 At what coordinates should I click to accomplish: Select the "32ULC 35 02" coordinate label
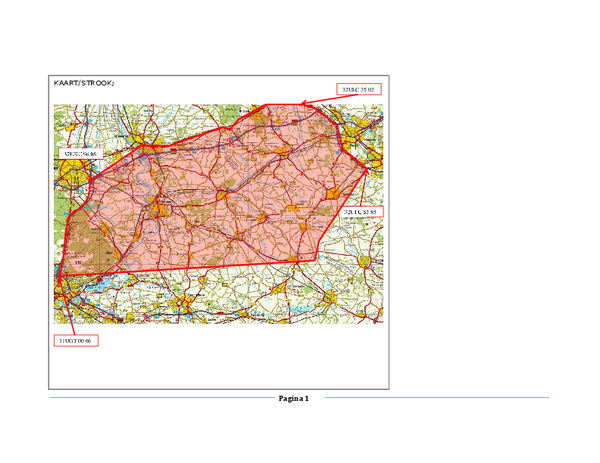359,89
